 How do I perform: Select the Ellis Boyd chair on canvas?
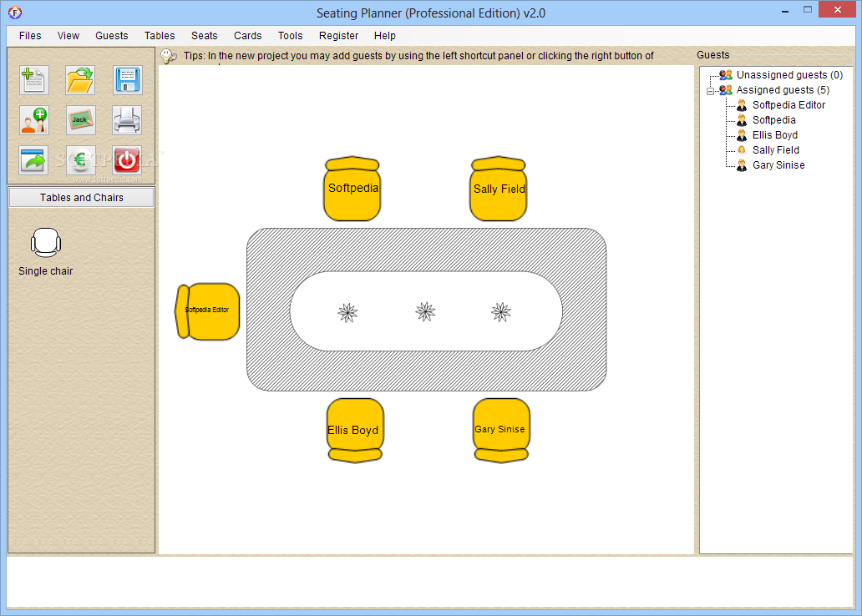point(355,430)
